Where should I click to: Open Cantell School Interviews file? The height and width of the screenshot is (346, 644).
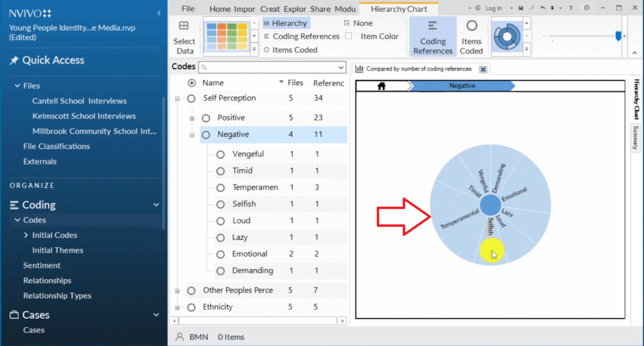pyautogui.click(x=79, y=101)
